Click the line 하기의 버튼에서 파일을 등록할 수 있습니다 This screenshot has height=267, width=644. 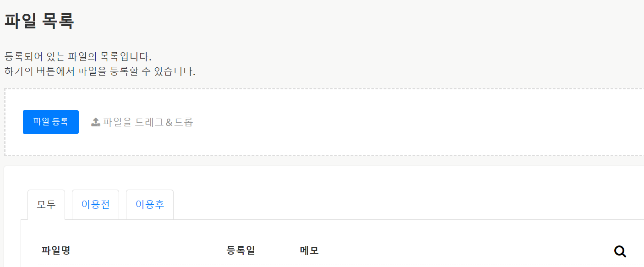[x=100, y=72]
